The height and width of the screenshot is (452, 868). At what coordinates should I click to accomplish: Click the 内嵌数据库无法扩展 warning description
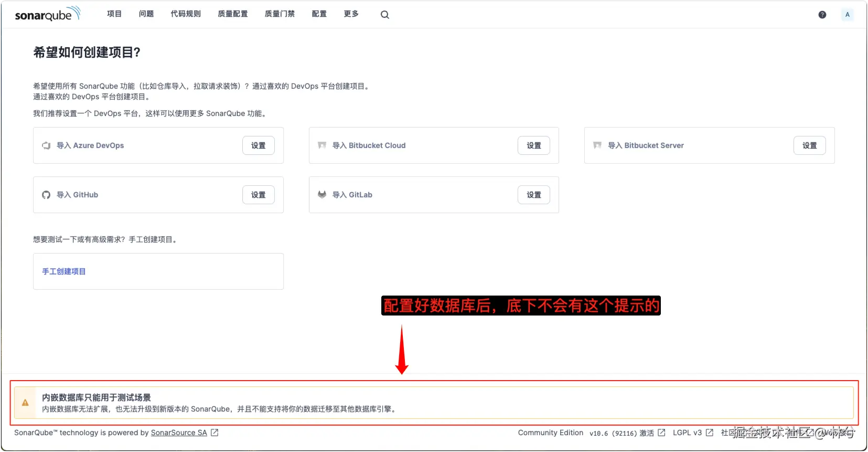[220, 409]
